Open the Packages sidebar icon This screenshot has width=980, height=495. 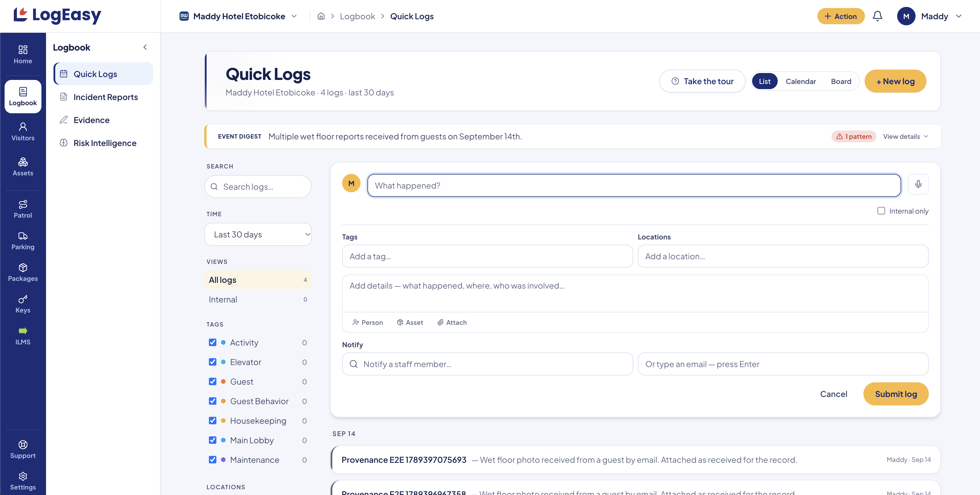(23, 272)
